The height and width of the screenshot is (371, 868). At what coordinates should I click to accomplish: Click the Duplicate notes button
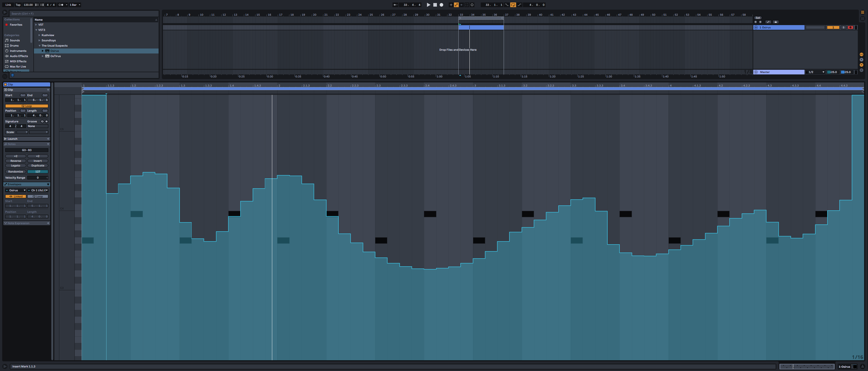(x=38, y=166)
